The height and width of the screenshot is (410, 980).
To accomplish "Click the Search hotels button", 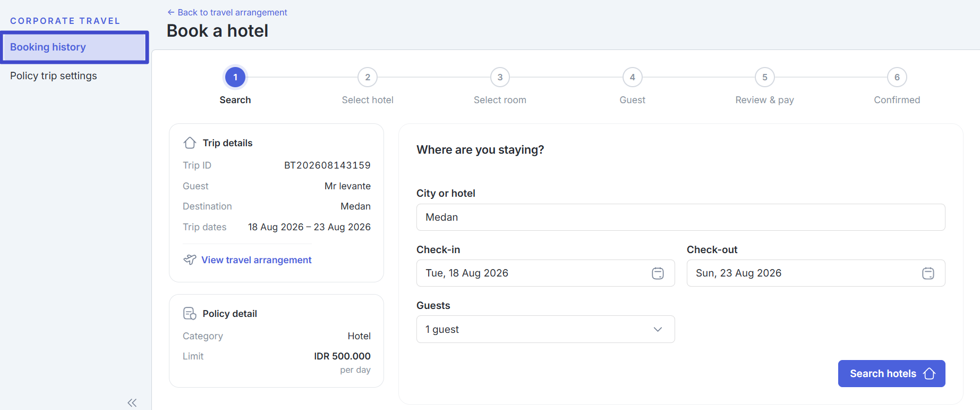I will click(x=891, y=374).
